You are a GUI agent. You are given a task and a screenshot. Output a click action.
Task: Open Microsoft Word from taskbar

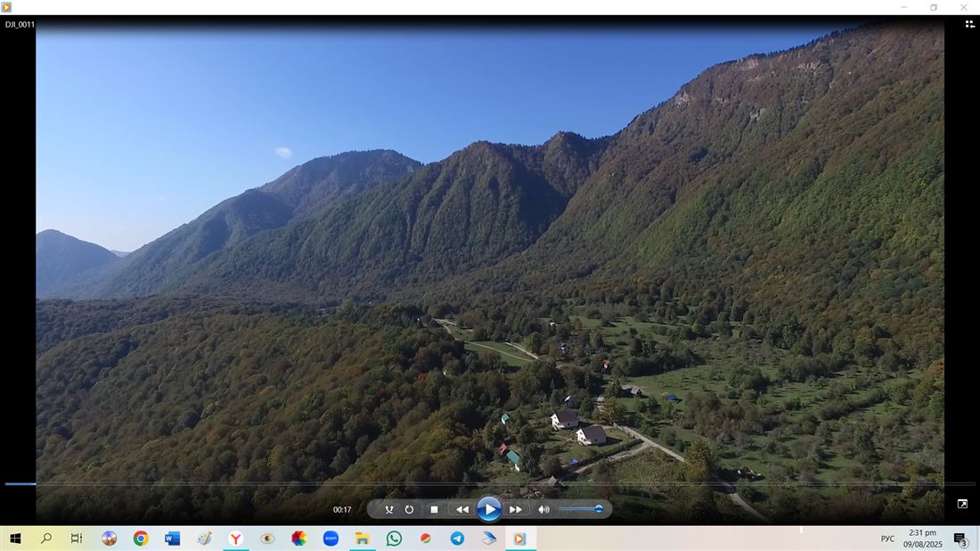point(173,539)
